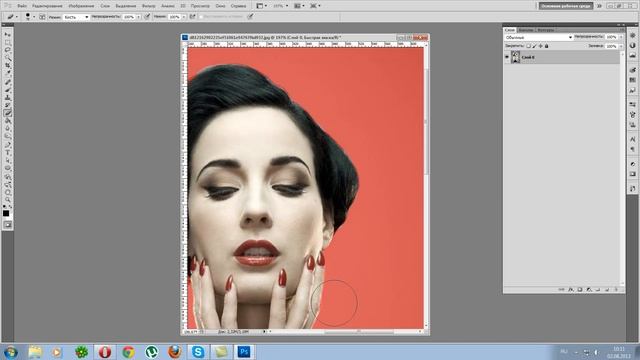The width and height of the screenshot is (640, 360).
Task: Click the Основная рабочая среда workspace button
Action: [x=565, y=6]
